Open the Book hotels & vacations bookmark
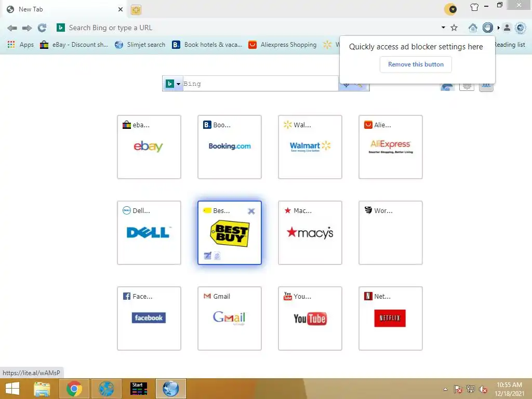Screen dimensions: 532x399 [207, 45]
